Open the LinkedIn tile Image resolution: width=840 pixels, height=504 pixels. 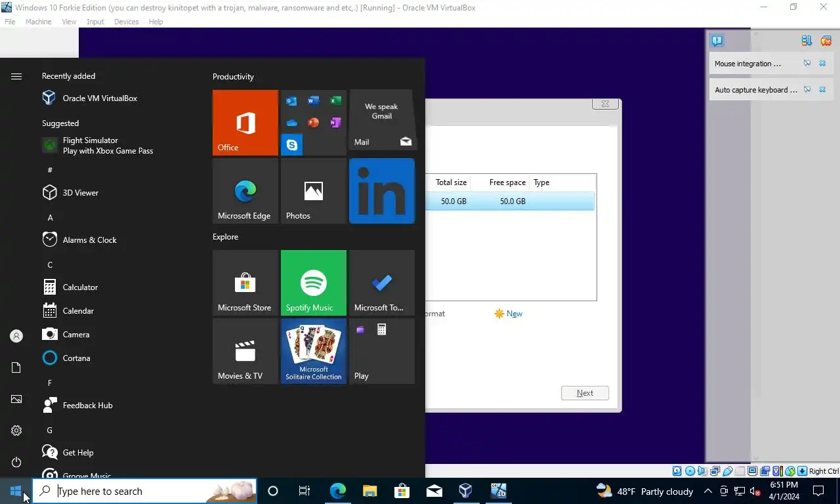tap(382, 191)
